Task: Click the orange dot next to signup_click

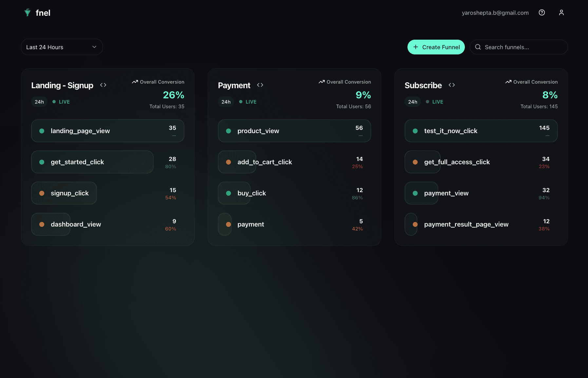Action: pyautogui.click(x=42, y=193)
